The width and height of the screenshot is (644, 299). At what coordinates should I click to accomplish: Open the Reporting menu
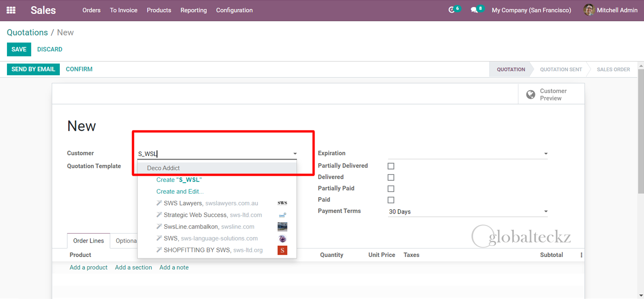pos(194,10)
